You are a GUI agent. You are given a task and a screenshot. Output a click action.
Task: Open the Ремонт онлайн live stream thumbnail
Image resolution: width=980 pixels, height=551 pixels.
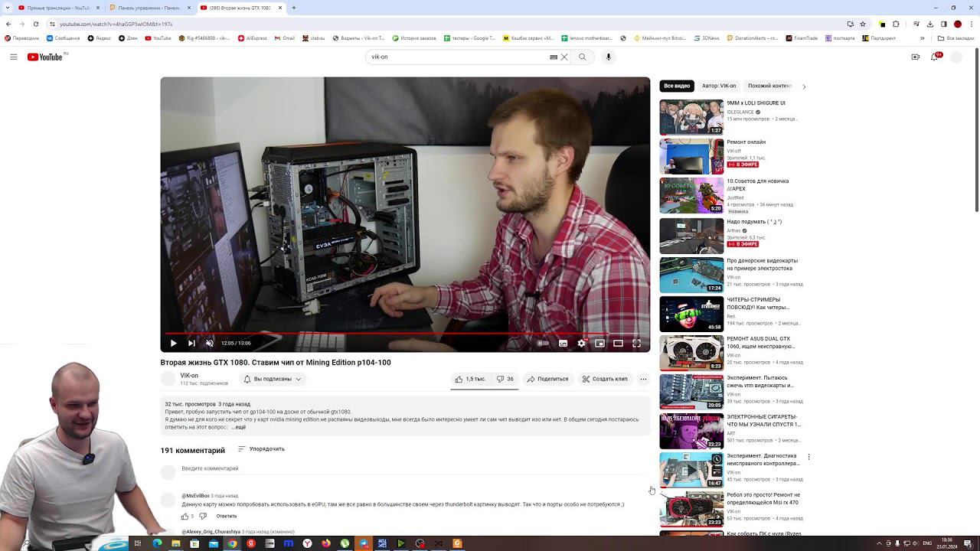(691, 156)
